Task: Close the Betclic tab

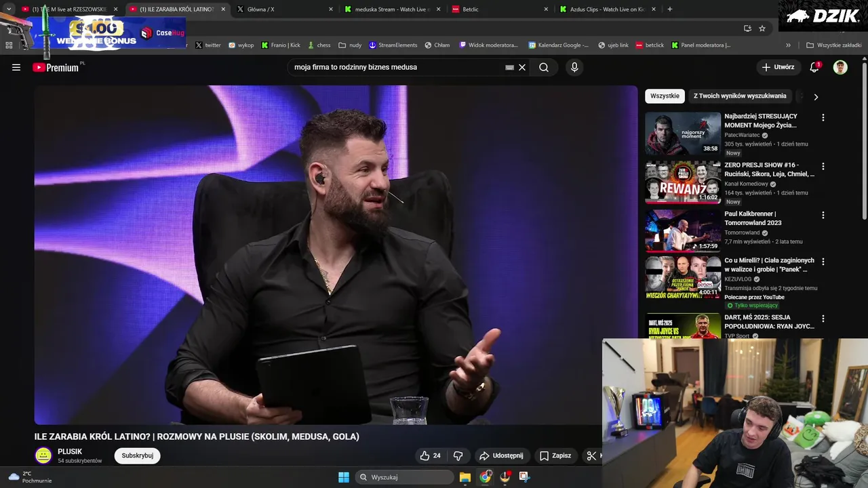Action: [546, 9]
